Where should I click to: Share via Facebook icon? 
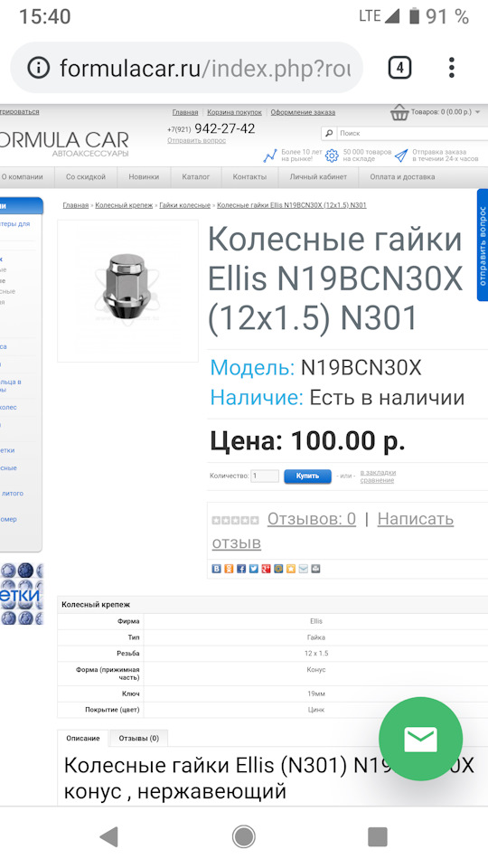tap(241, 569)
